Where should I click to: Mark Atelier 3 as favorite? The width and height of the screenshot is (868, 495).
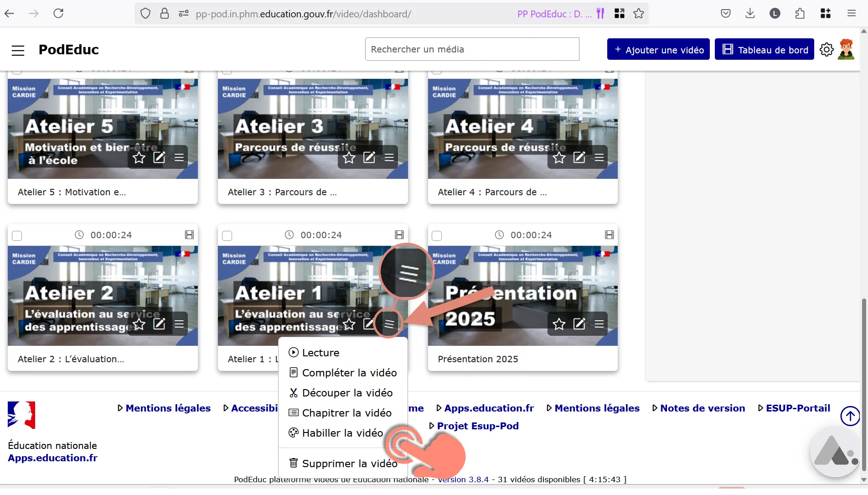349,158
